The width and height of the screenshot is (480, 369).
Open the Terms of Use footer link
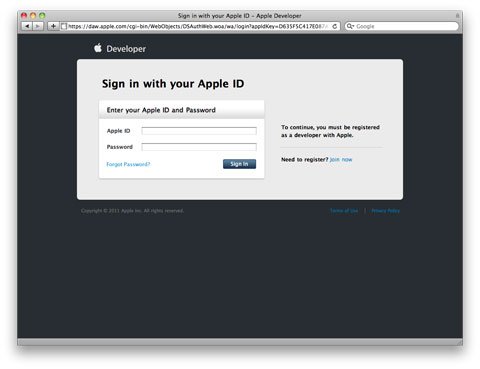click(344, 211)
